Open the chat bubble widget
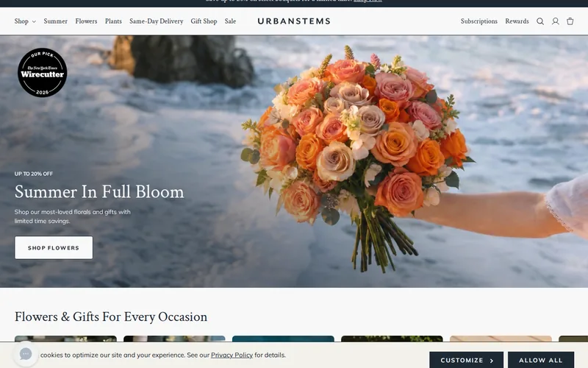Screen dimensions: 588x368 pyautogui.click(x=26, y=354)
